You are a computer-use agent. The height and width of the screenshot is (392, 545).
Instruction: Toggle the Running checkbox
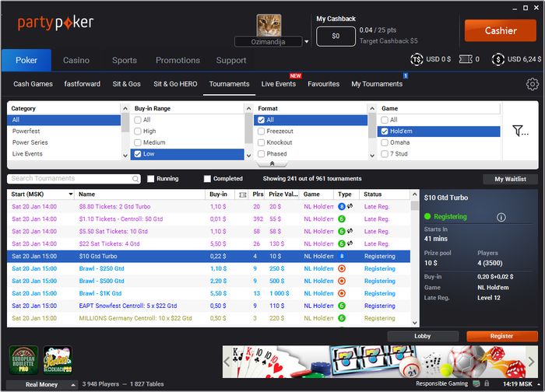click(150, 179)
